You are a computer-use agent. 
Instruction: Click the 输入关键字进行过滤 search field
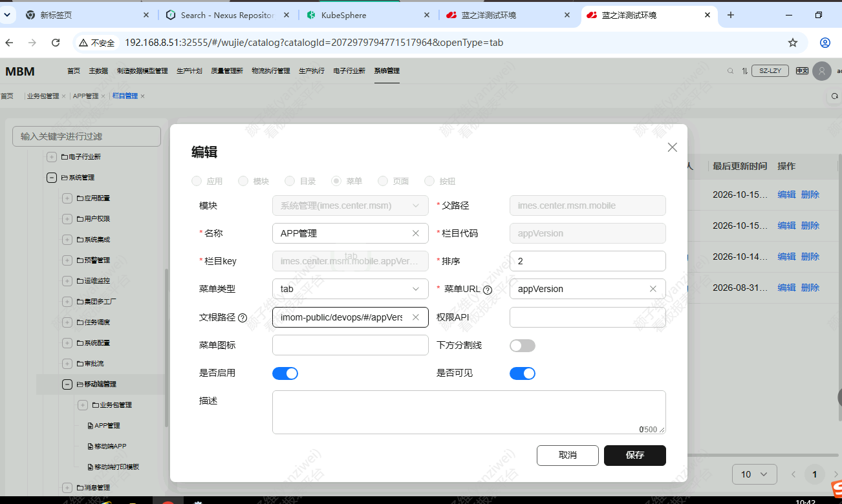point(87,136)
